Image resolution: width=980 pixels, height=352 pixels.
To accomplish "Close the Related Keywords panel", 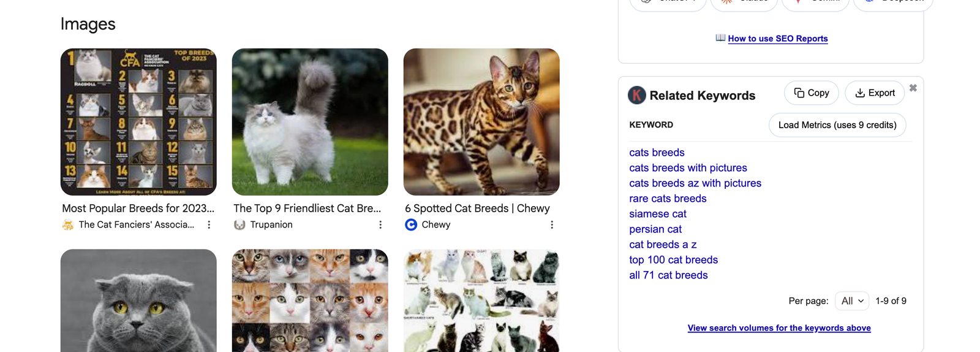I will pos(913,88).
